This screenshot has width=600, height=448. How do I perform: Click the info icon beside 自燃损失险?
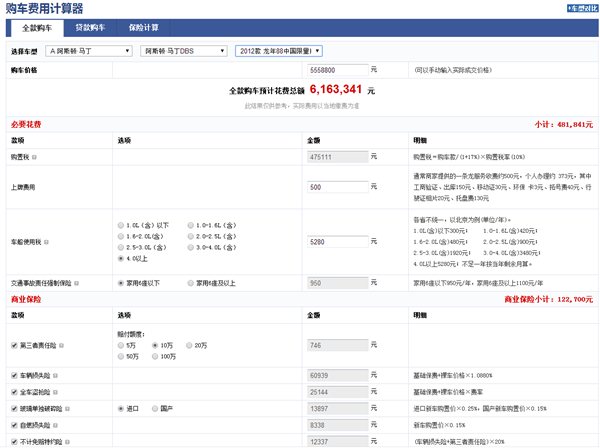coord(55,425)
